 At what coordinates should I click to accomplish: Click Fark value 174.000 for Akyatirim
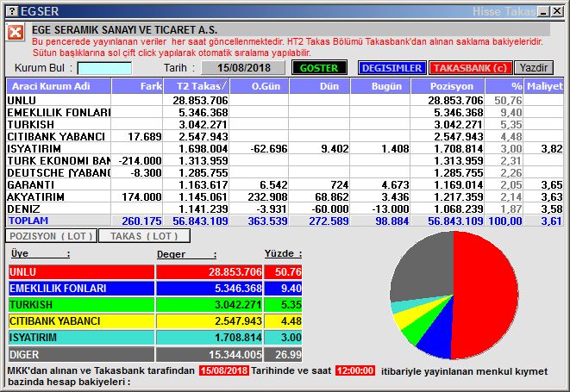point(141,197)
